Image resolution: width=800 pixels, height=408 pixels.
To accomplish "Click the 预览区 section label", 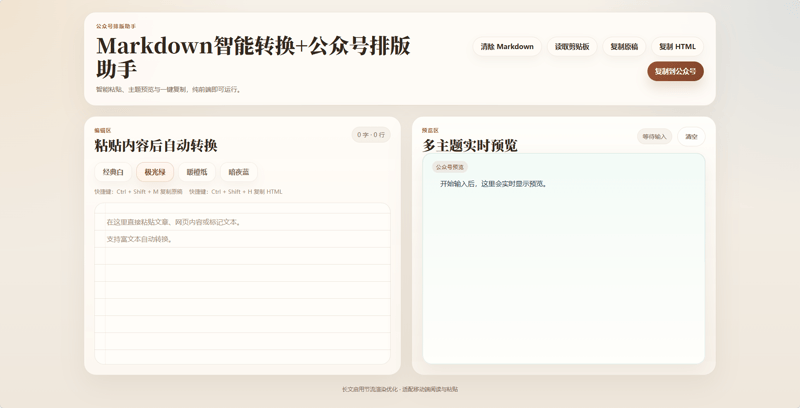I will [430, 131].
